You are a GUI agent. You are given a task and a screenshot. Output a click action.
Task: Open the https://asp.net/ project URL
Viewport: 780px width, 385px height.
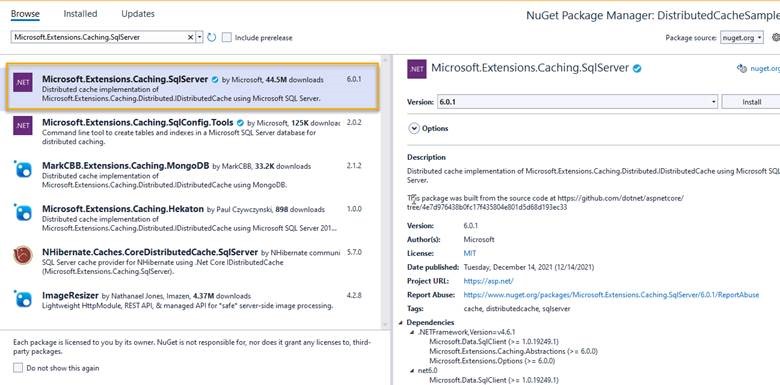point(488,281)
